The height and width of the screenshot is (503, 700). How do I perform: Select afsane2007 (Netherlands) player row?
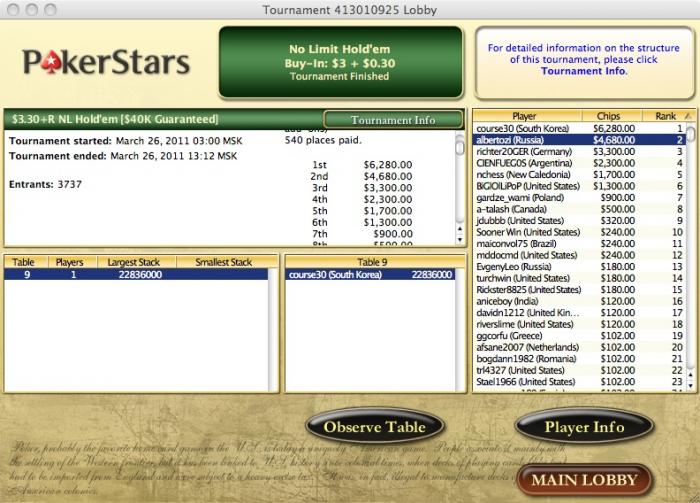pos(579,347)
